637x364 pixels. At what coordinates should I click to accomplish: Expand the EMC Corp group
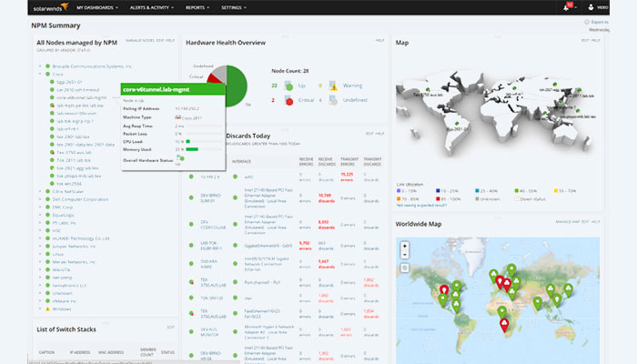point(40,207)
